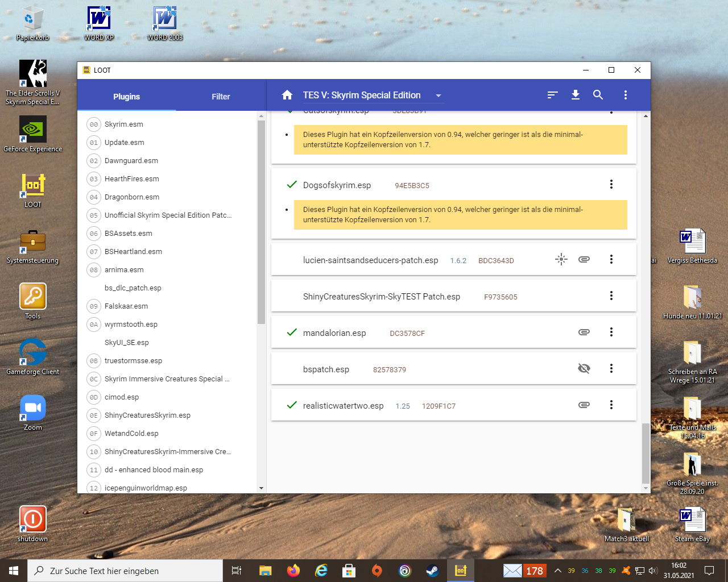The image size is (728, 582).
Task: Click the Update Masterlist download icon
Action: [576, 95]
